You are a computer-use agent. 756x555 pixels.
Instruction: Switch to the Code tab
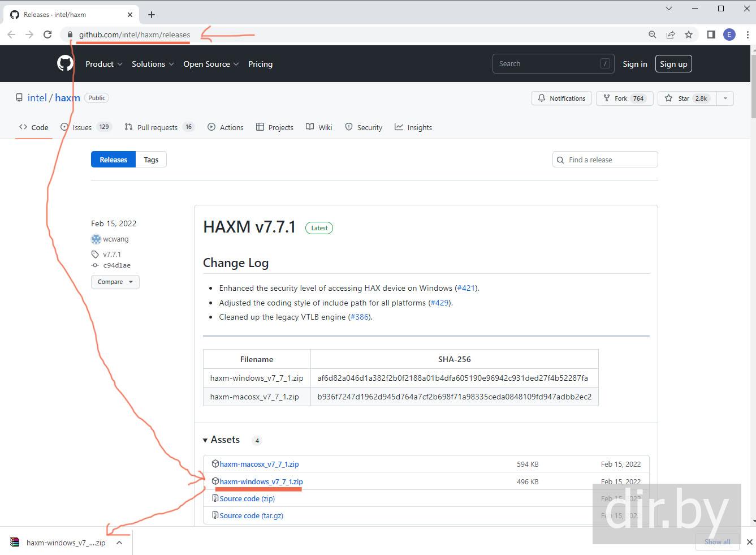click(x=33, y=127)
